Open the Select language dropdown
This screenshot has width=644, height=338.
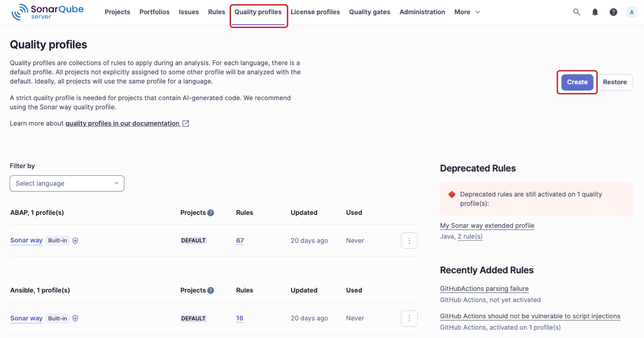[x=67, y=183]
